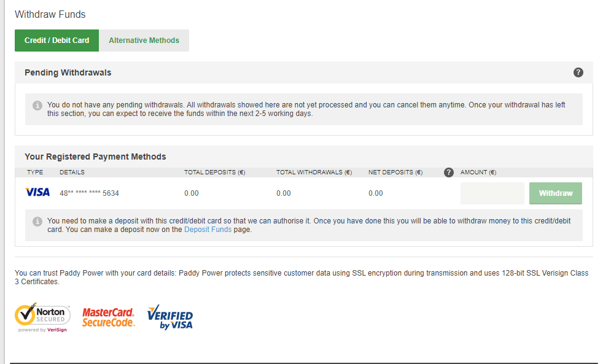Viewport: 603px width, 364px height.
Task: Click the NET DEPOSITS (€) column header
Action: 395,172
